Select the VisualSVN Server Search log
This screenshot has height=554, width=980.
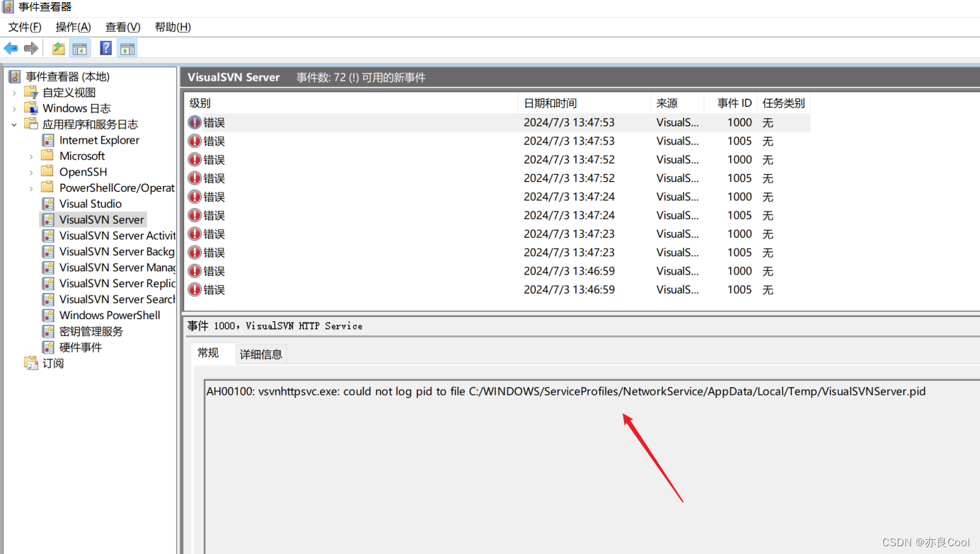(x=117, y=299)
